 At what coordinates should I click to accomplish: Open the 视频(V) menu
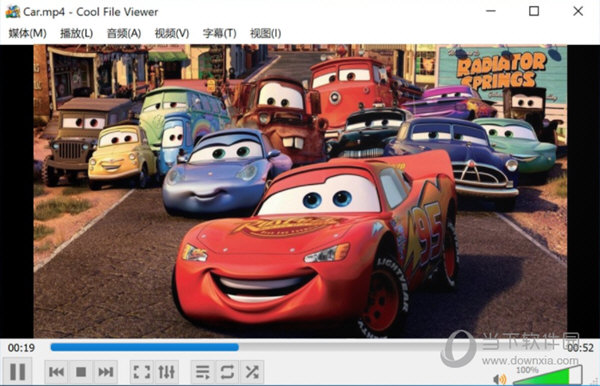click(x=172, y=33)
